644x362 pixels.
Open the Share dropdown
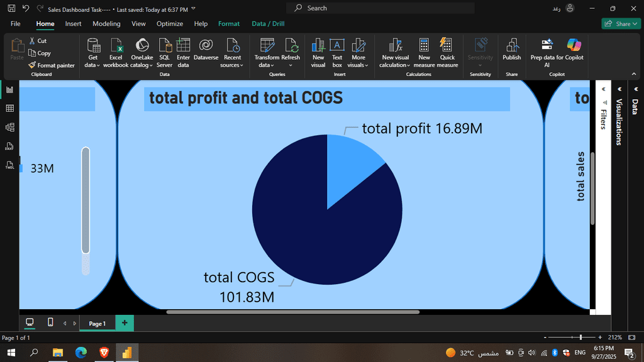tap(621, 24)
